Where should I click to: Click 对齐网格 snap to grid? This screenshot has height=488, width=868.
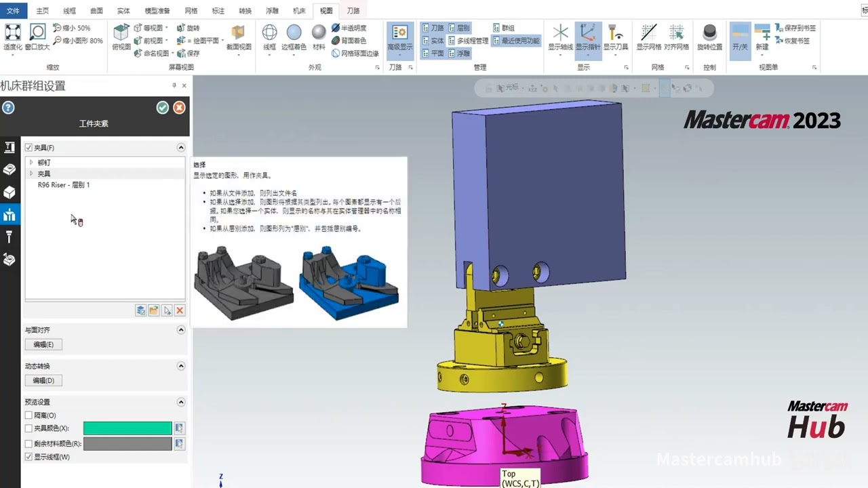click(x=676, y=37)
